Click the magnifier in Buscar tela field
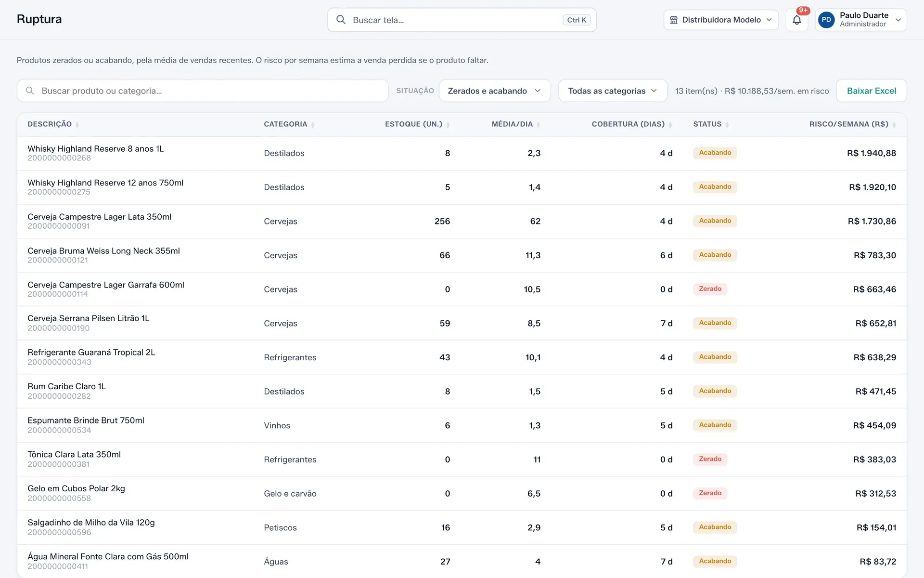Screen dimensions: 924x578 (341, 20)
